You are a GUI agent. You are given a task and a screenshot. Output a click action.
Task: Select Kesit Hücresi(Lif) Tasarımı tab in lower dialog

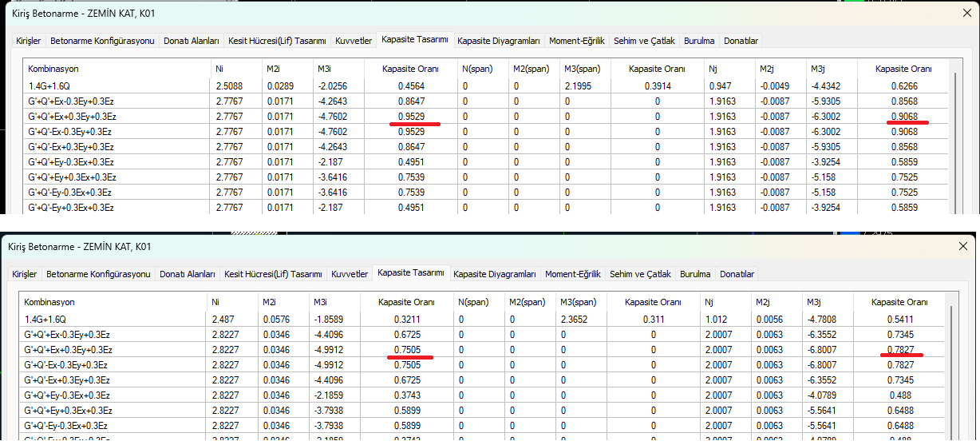point(273,274)
